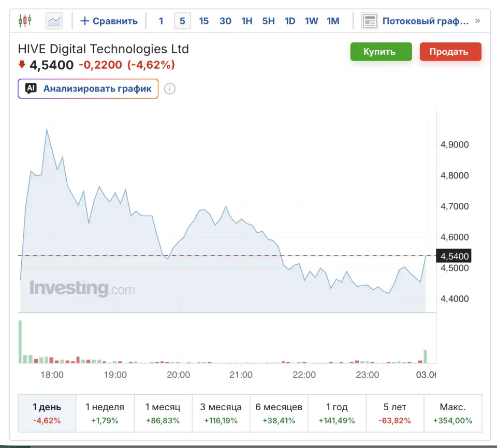Select the 1 год period tab

point(337,413)
